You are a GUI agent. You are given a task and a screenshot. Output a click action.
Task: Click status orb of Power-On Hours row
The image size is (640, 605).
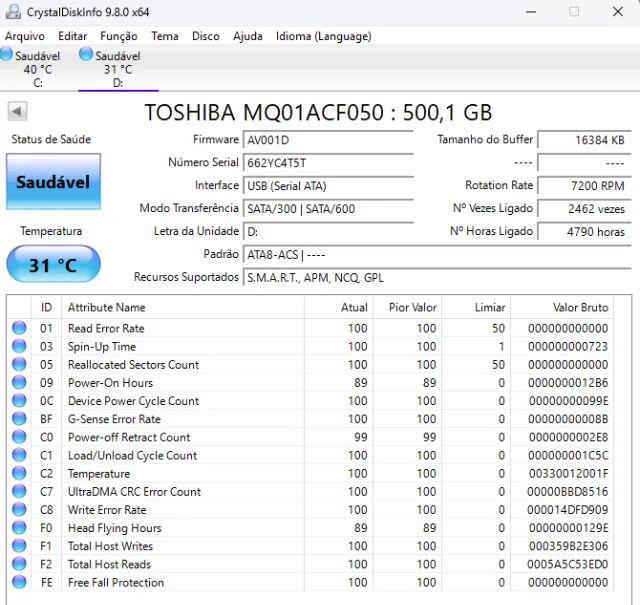click(x=19, y=383)
